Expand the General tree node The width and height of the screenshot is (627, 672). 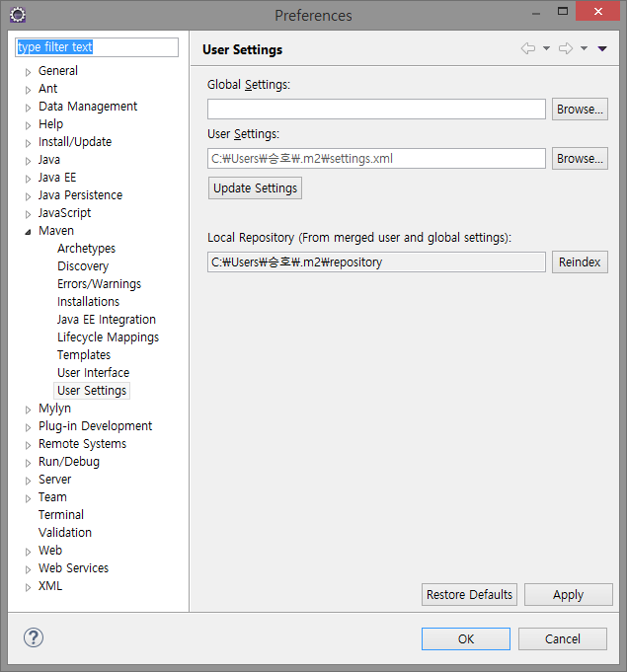28,72
